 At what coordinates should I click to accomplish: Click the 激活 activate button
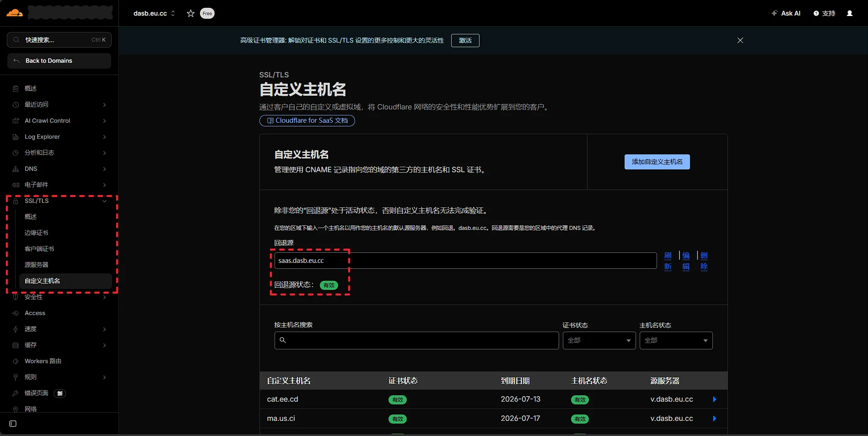(465, 40)
